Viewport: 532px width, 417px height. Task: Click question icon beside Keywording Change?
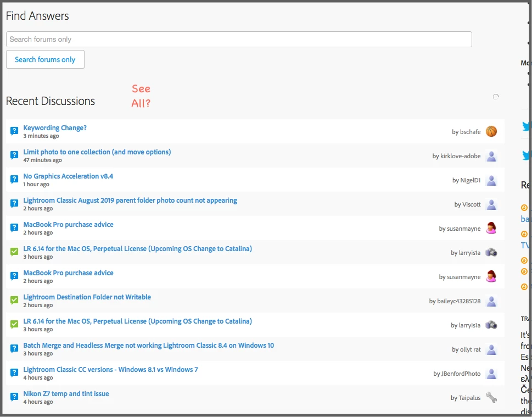14,131
